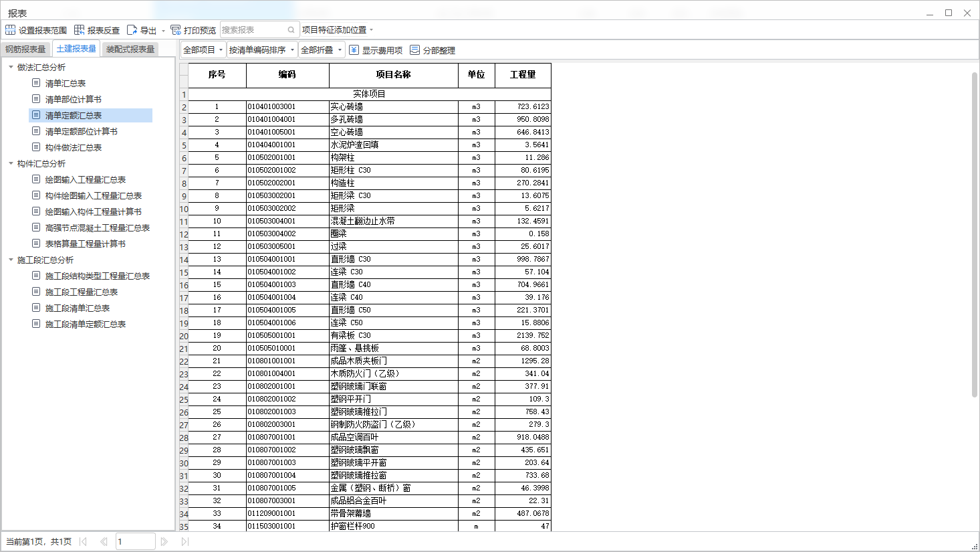Switch to 土建报表量 tab
The image size is (980, 552).
[x=76, y=48]
